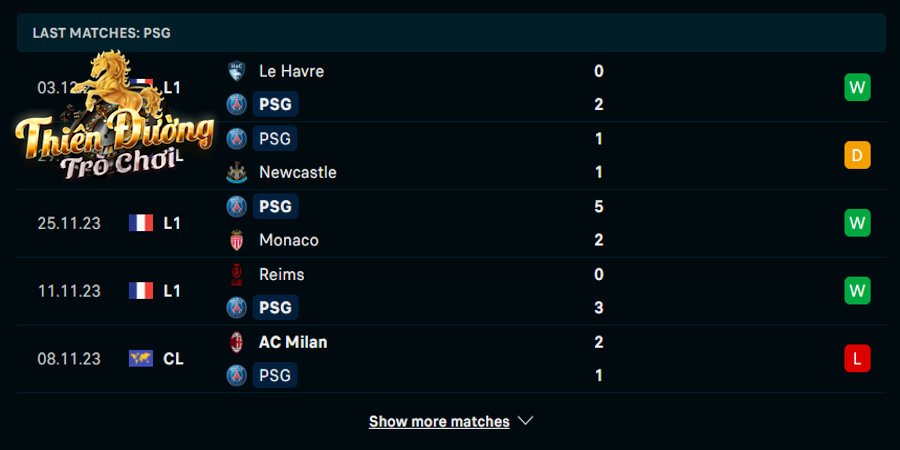Click the Reims club crest icon
900x450 pixels.
[236, 274]
